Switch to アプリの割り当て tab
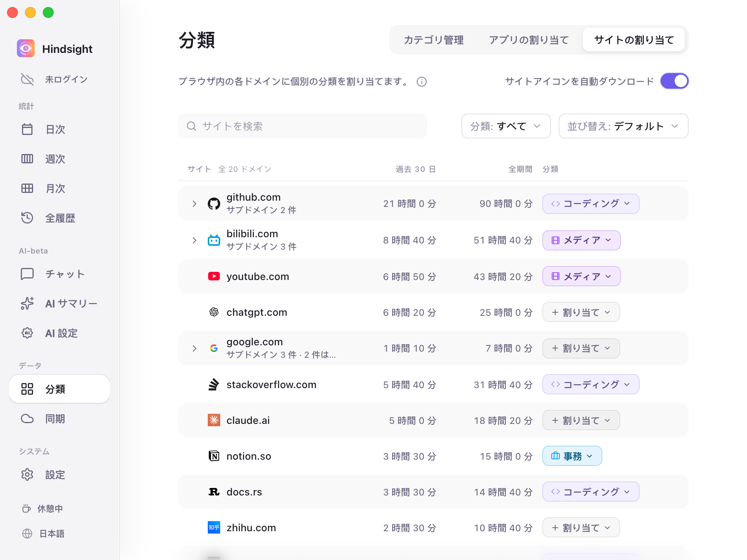The width and height of the screenshot is (747, 560). point(529,40)
